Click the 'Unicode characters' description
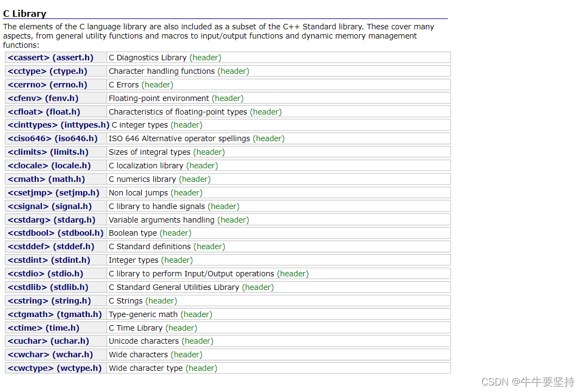 point(144,341)
